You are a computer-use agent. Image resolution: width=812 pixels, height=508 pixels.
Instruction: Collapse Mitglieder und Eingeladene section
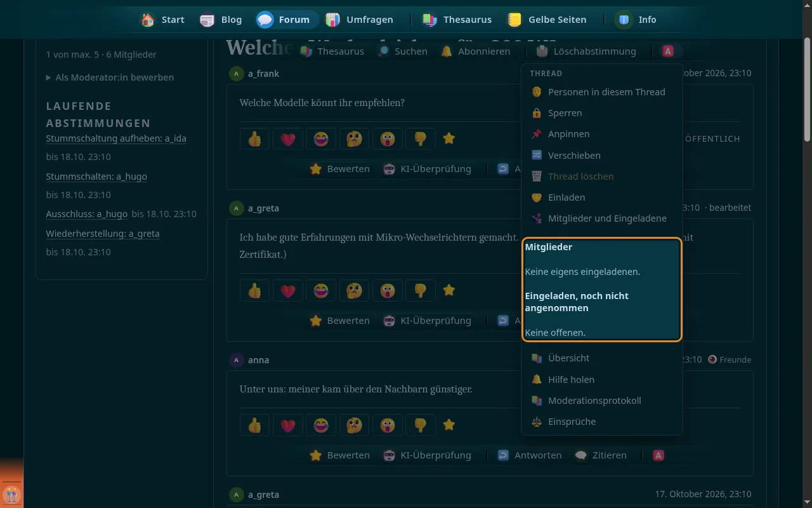click(x=601, y=218)
